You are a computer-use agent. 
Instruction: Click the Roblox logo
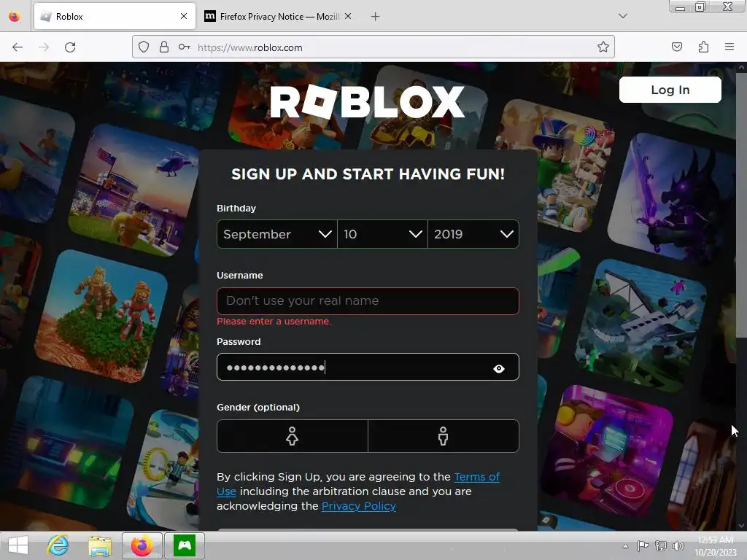pyautogui.click(x=367, y=101)
